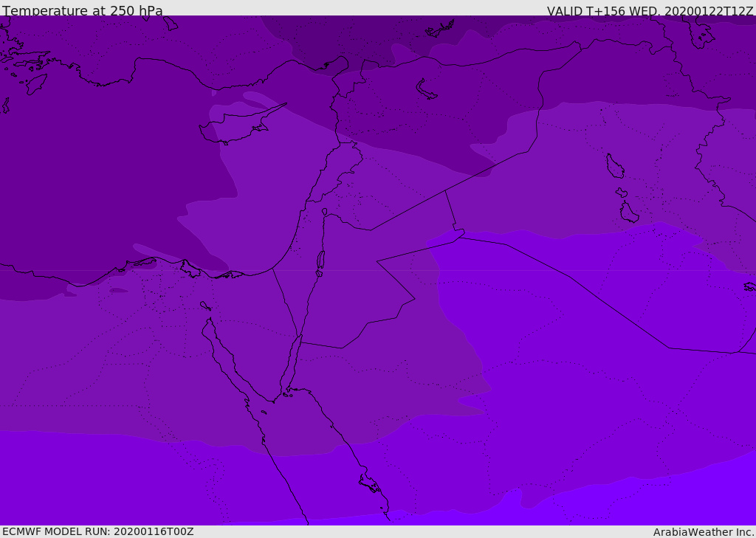The height and width of the screenshot is (538, 756).
Task: Click the 'ECMWF MODEL RUN: 20200116T00Z' footer text
Action: tap(98, 531)
